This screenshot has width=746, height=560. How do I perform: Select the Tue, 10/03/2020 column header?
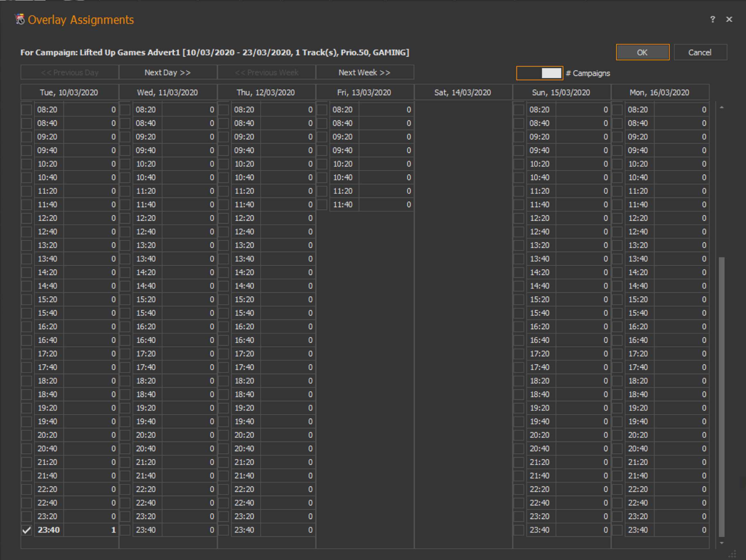pos(69,92)
